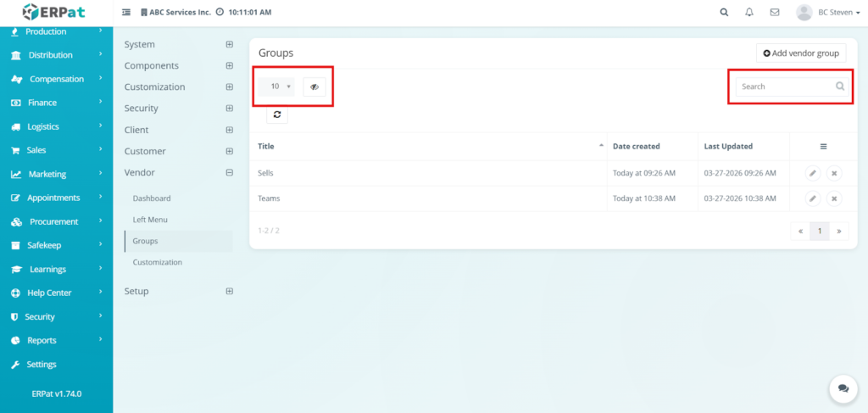
Task: Toggle the hamburger sidebar menu icon
Action: point(126,13)
